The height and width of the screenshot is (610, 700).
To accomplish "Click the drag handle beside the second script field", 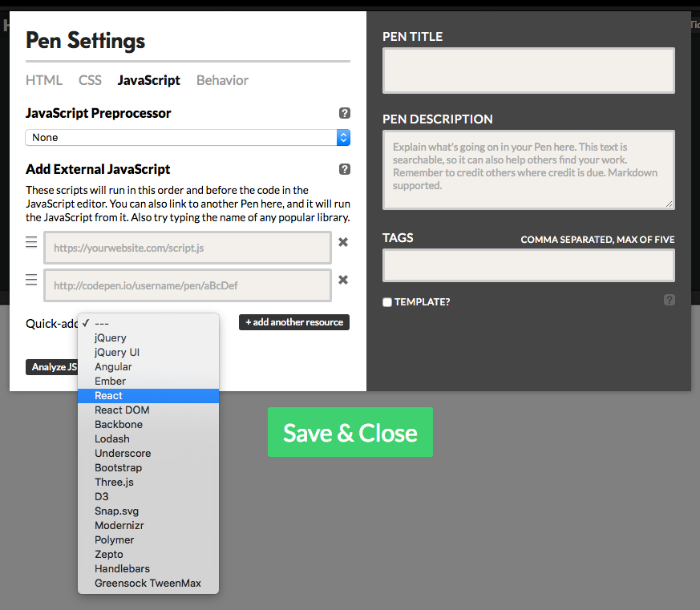I will click(x=31, y=280).
